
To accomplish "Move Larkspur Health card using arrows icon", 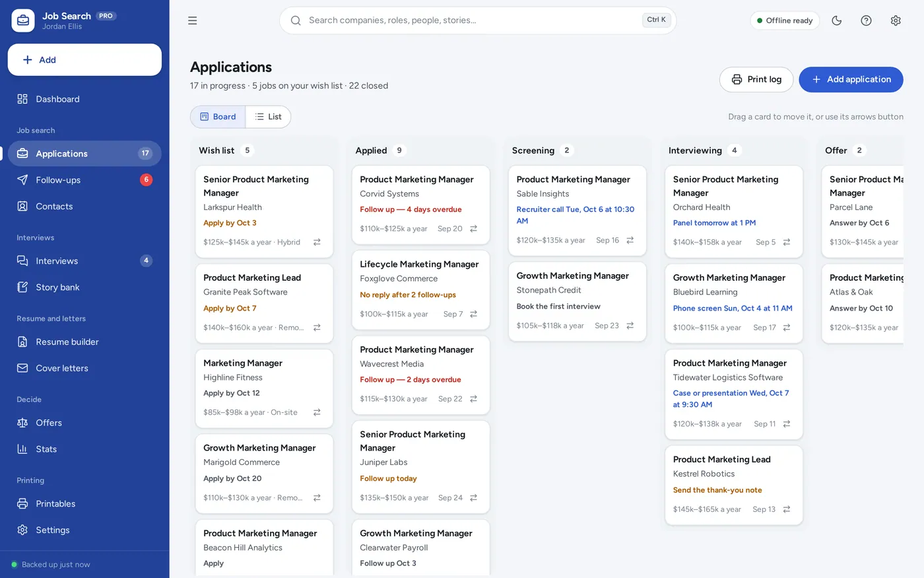I will [317, 242].
